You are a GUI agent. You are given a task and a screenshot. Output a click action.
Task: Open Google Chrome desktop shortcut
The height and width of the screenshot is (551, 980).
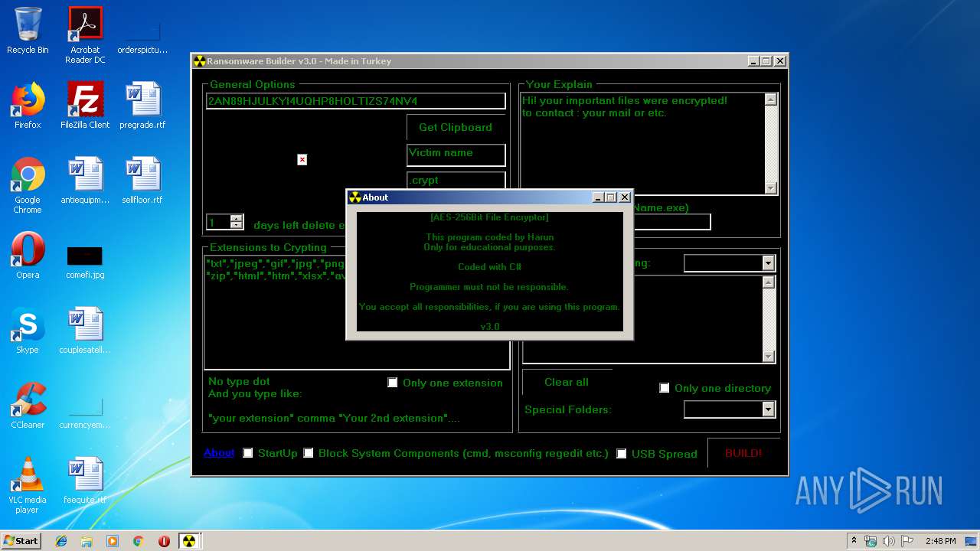pos(28,185)
